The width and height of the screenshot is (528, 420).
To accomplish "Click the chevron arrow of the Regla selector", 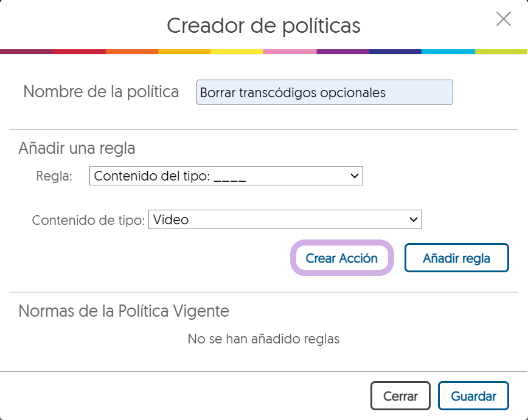I will pos(355,176).
